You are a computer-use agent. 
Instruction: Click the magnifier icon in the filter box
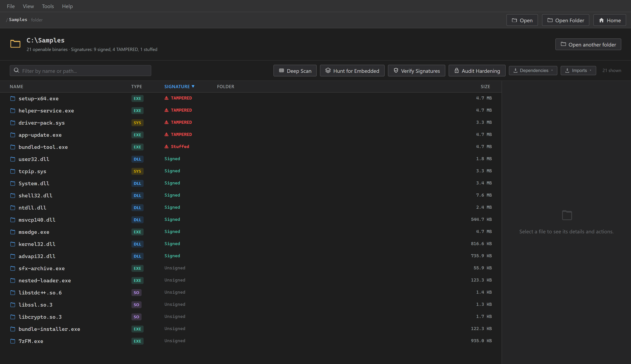[17, 70]
